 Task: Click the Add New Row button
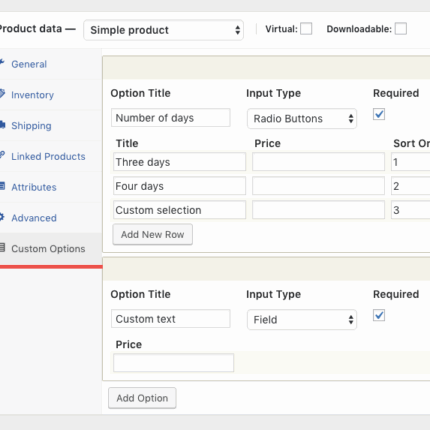(x=153, y=234)
